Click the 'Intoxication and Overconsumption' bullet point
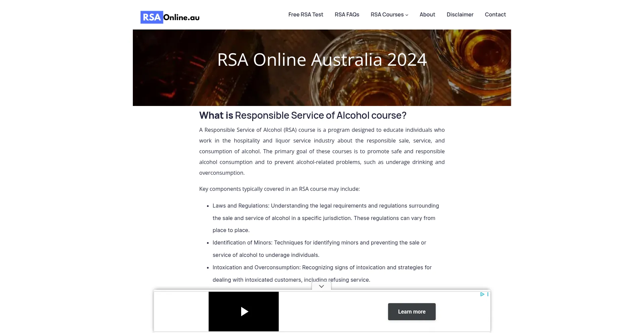 click(322, 273)
